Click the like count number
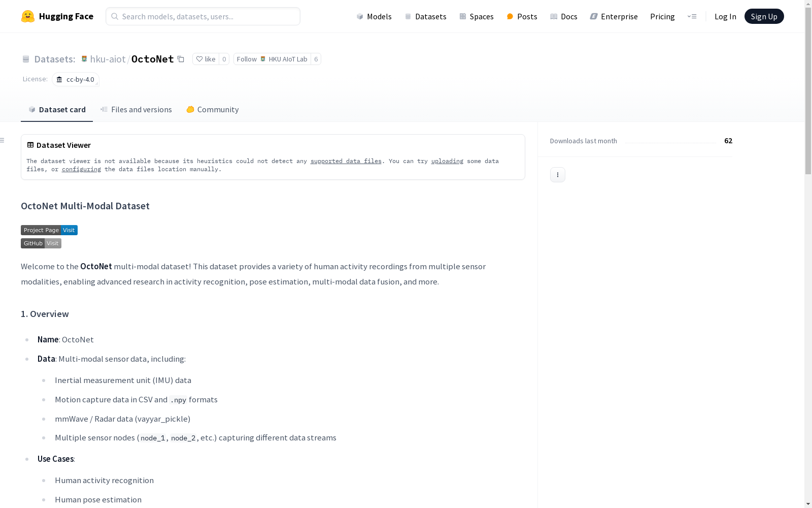Viewport: 812px width, 508px height. (x=224, y=59)
